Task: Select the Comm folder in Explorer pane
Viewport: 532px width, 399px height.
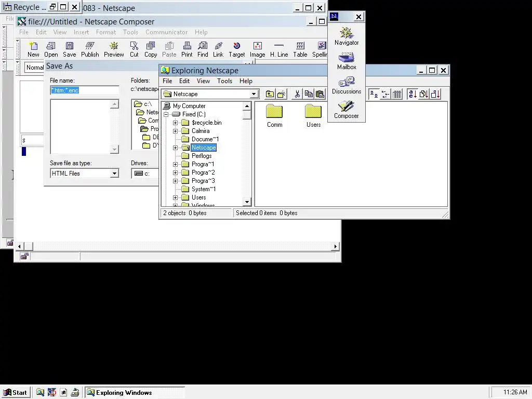Action: tap(274, 116)
